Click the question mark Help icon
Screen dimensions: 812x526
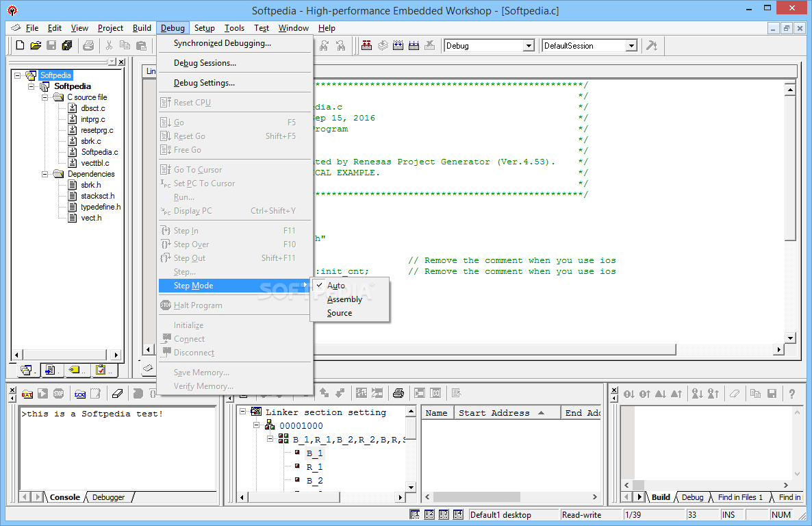click(x=792, y=394)
